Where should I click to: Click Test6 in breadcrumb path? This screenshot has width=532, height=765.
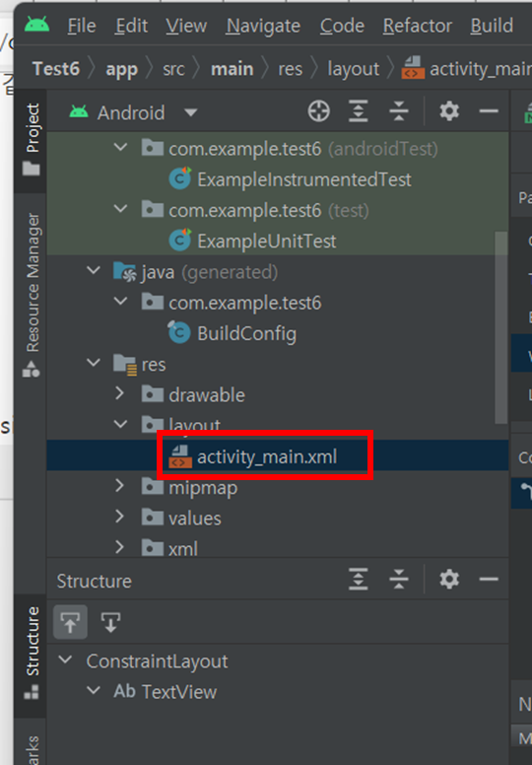[x=56, y=69]
